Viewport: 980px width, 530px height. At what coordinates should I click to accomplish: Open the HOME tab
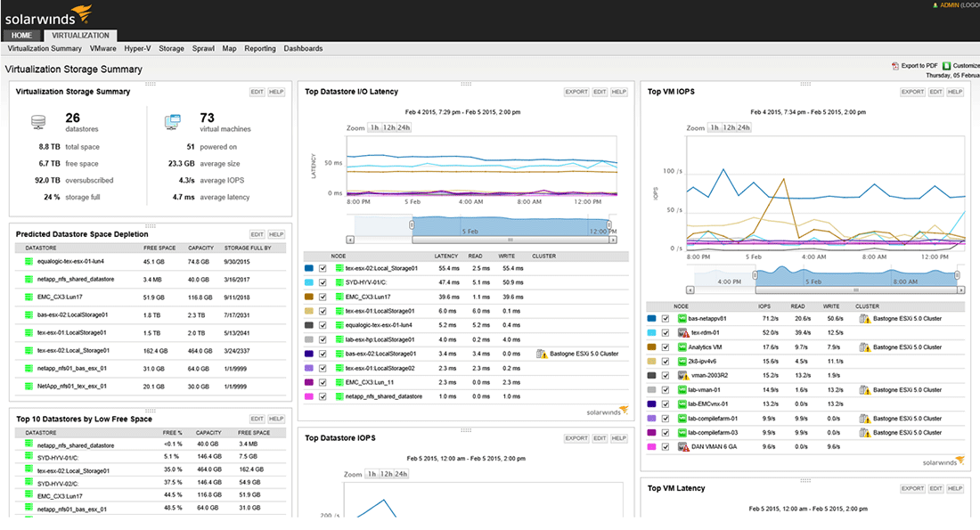tap(22, 36)
